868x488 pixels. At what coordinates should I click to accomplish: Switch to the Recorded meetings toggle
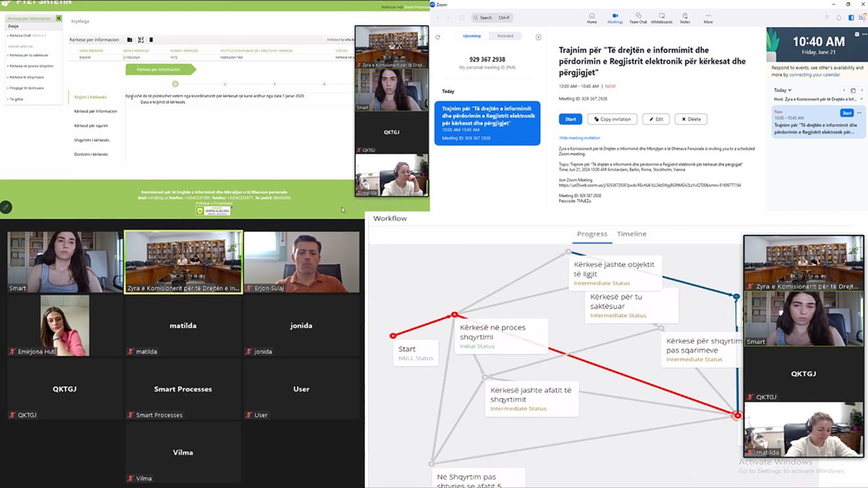point(505,36)
